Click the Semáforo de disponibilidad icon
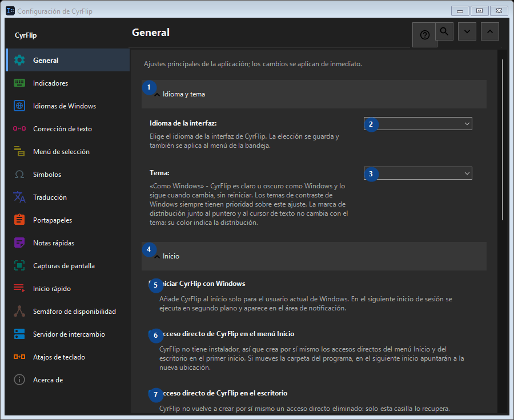 click(x=19, y=311)
